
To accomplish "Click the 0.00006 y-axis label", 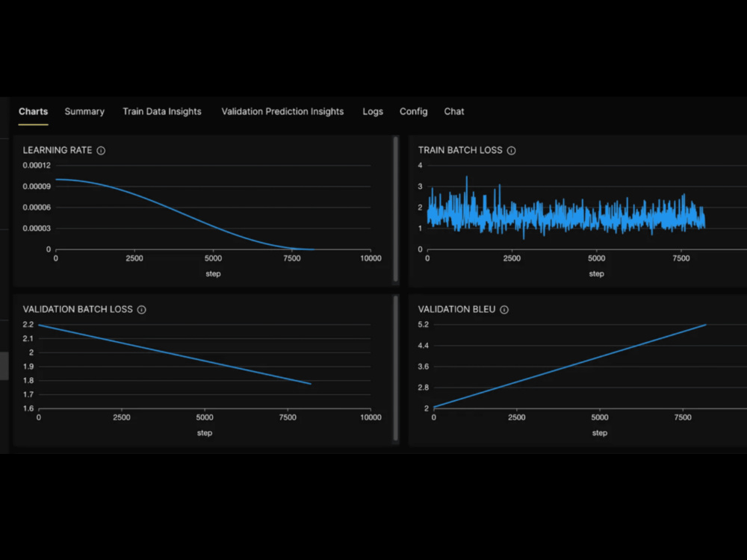I will pos(37,207).
